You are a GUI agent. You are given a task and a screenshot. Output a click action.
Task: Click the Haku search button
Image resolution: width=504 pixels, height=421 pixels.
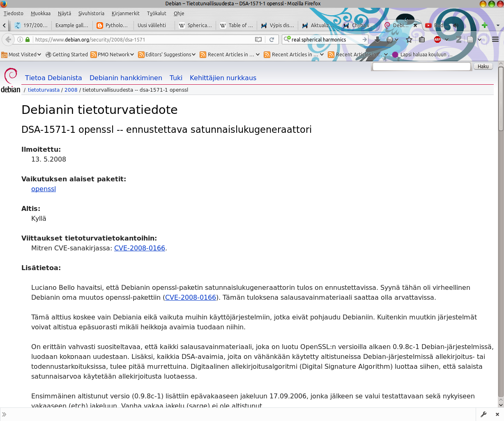(483, 66)
